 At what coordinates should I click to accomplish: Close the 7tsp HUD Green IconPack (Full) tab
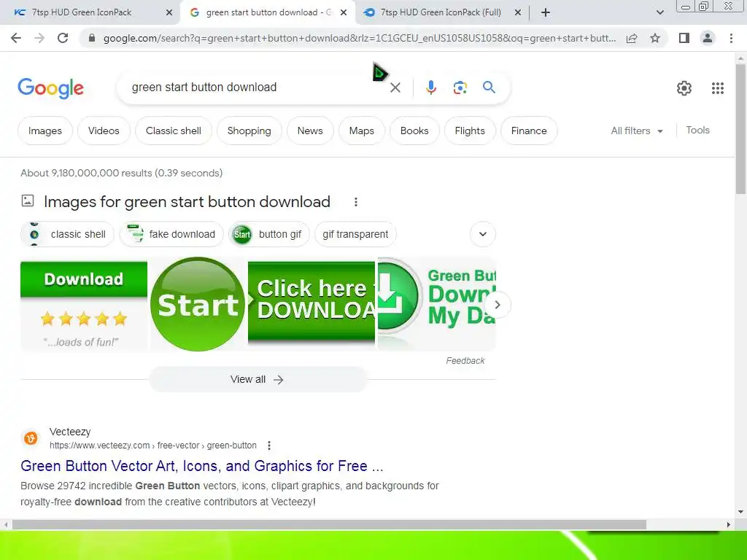coord(518,12)
